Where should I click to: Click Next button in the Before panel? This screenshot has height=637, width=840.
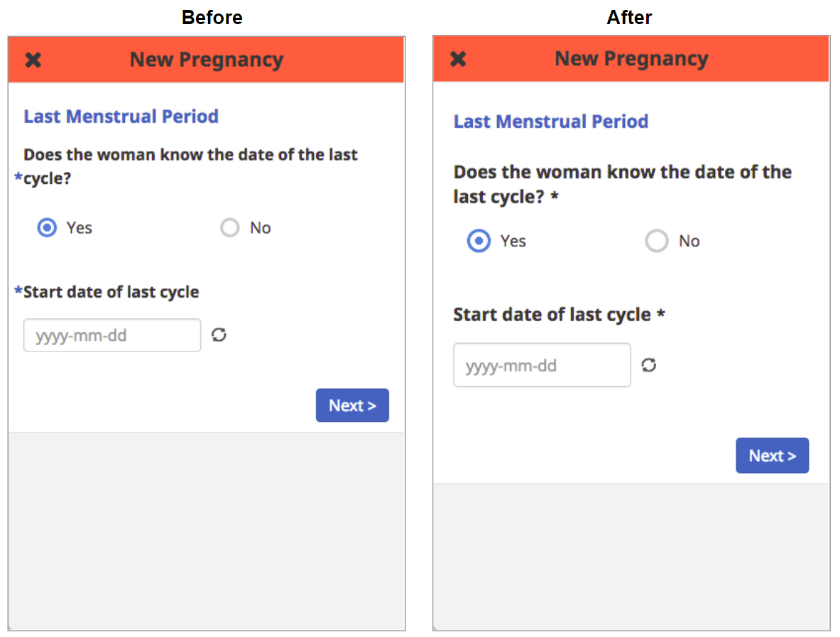point(352,405)
